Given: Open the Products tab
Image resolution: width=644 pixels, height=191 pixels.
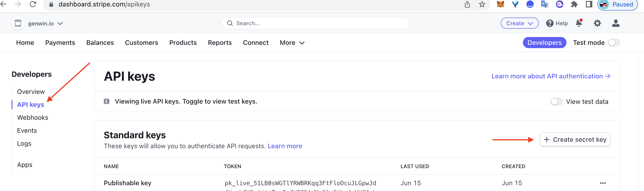Looking at the screenshot, I should pyautogui.click(x=183, y=43).
